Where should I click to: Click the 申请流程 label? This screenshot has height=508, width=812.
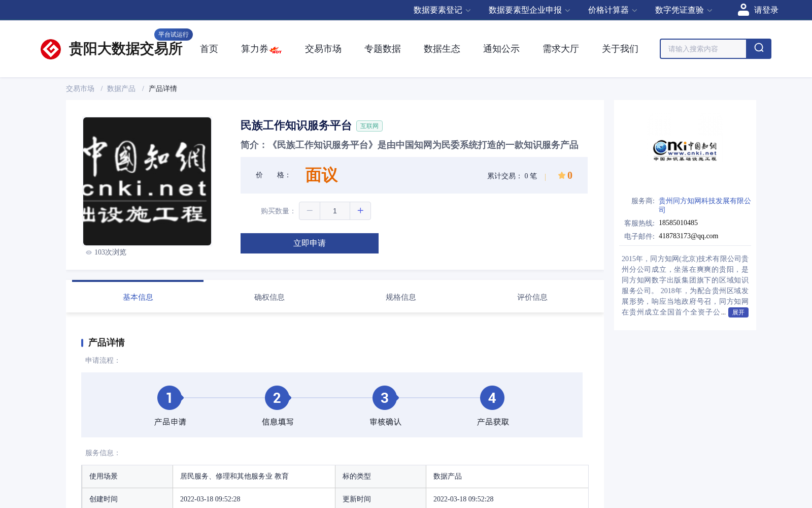click(x=103, y=361)
